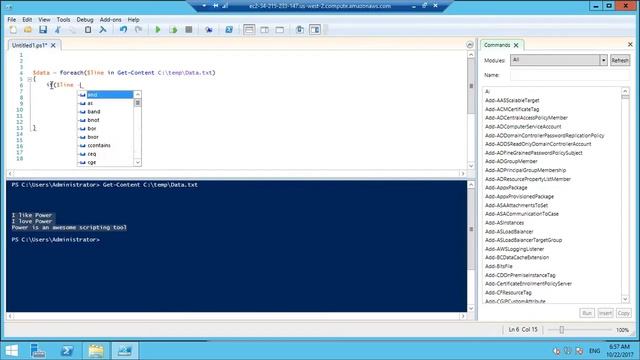Undo the last edit
The image size is (640, 360).
(x=123, y=29)
